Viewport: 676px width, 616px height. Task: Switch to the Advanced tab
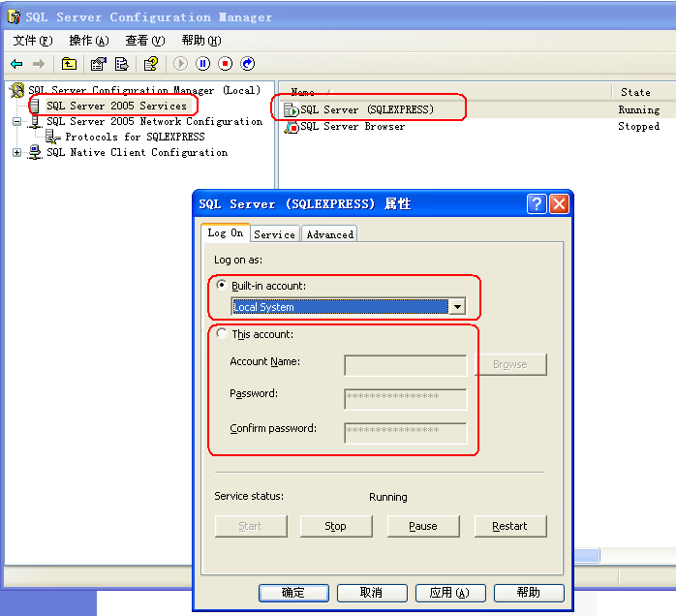pyautogui.click(x=329, y=234)
